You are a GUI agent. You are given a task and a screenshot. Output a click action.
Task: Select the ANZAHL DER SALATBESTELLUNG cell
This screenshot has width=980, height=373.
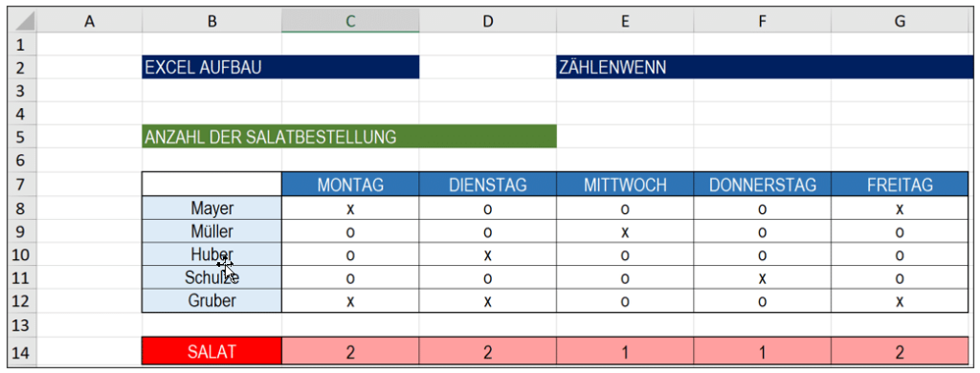(x=349, y=137)
